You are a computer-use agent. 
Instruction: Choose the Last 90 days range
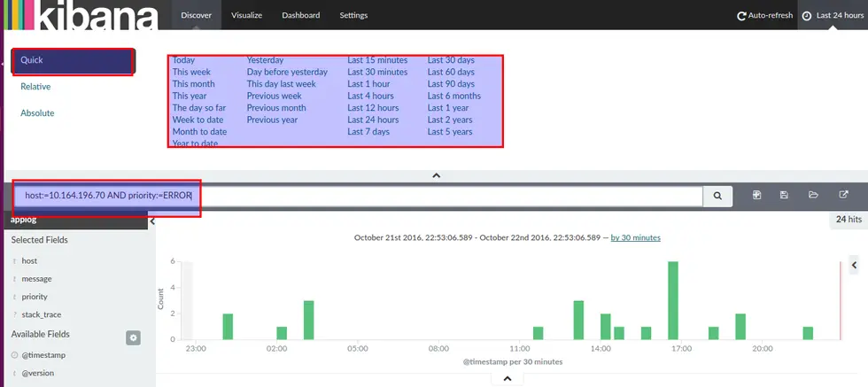[451, 84]
